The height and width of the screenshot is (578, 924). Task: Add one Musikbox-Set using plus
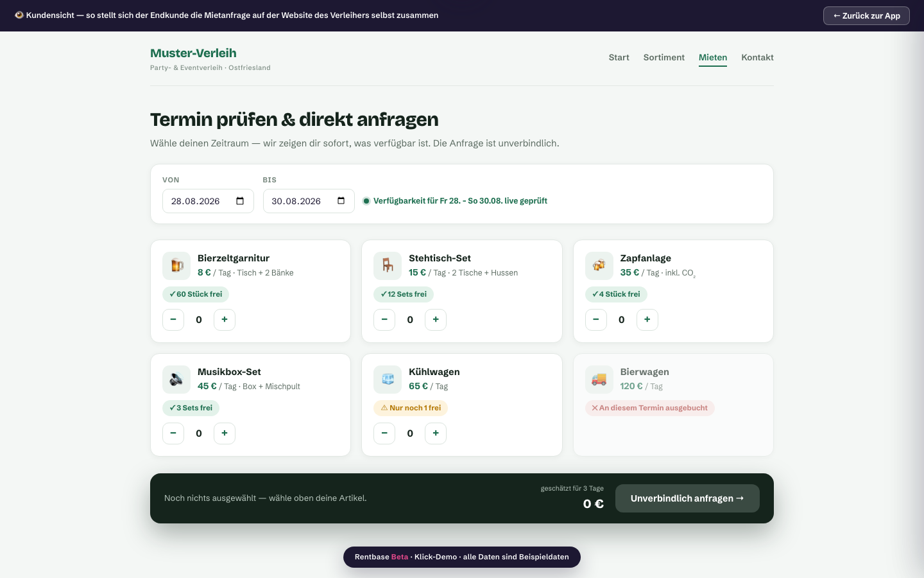[225, 433]
